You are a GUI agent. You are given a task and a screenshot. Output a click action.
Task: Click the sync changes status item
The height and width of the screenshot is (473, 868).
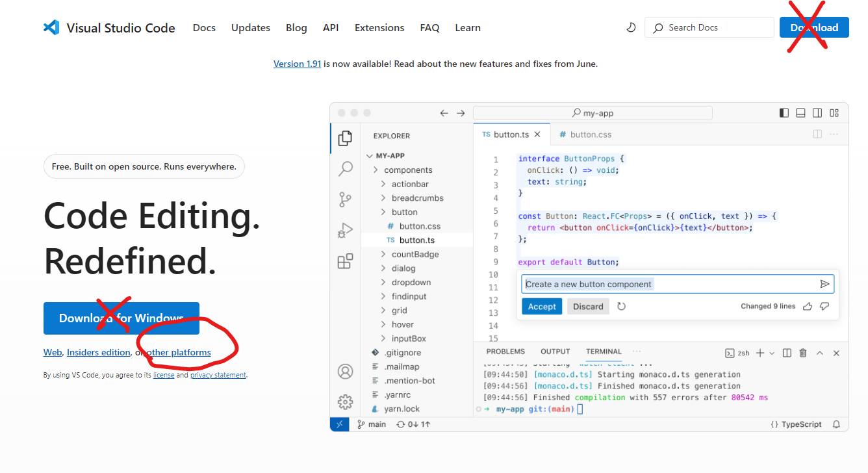point(413,424)
